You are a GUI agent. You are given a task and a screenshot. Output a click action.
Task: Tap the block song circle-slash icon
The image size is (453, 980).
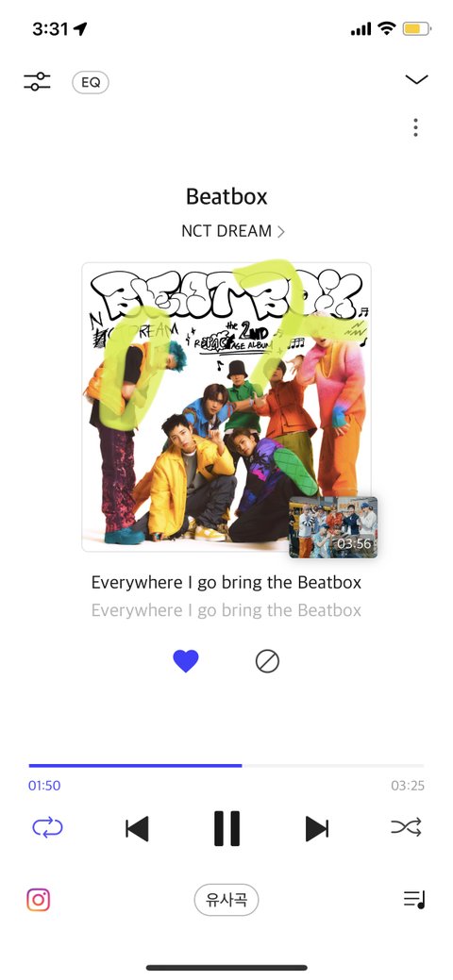267,661
